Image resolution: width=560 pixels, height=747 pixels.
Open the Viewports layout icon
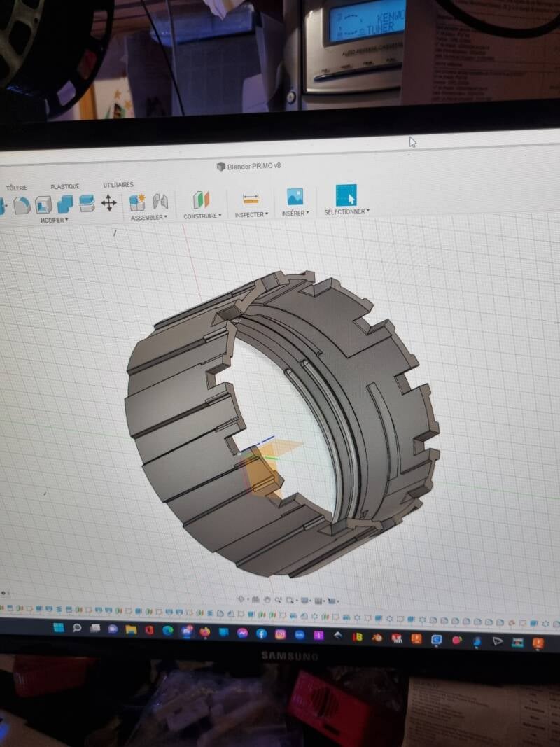[333, 601]
